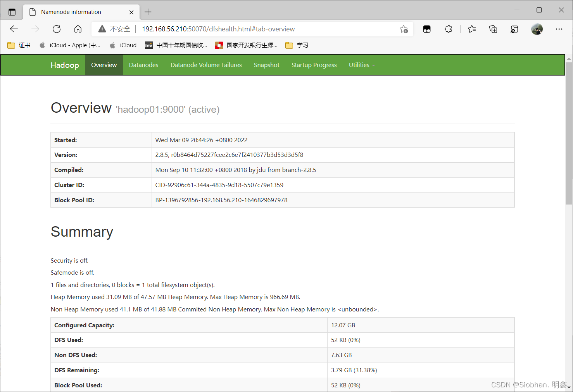Open the browser extensions puzzle icon

[448, 29]
